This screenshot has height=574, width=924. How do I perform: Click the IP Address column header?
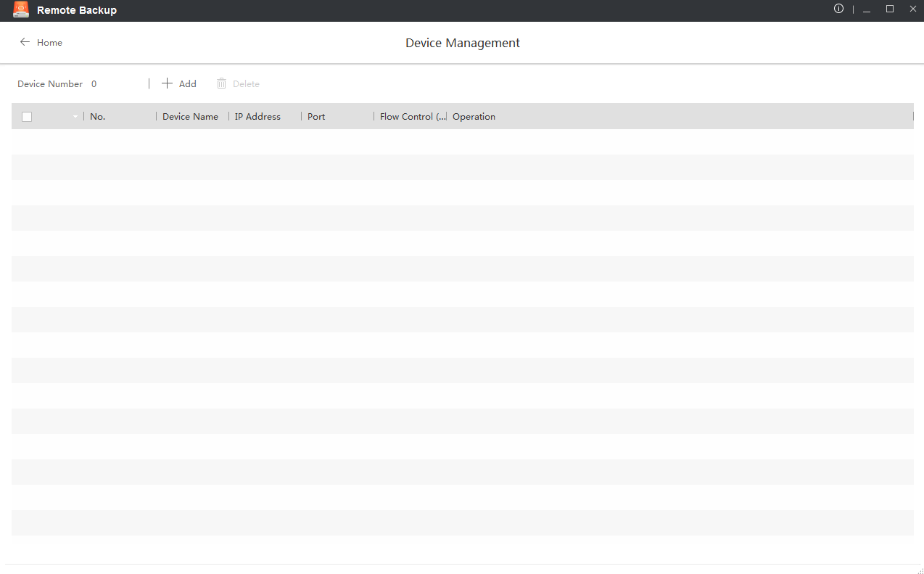tap(257, 117)
